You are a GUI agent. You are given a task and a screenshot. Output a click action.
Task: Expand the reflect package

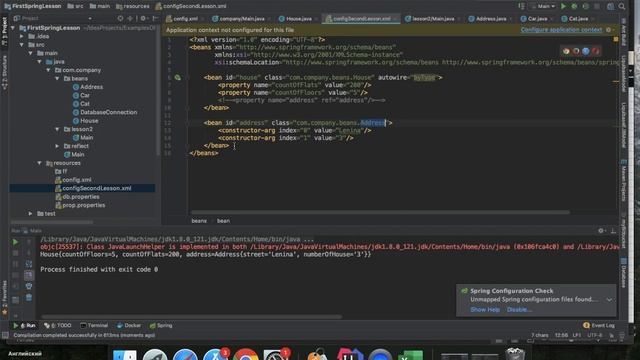pos(58,146)
